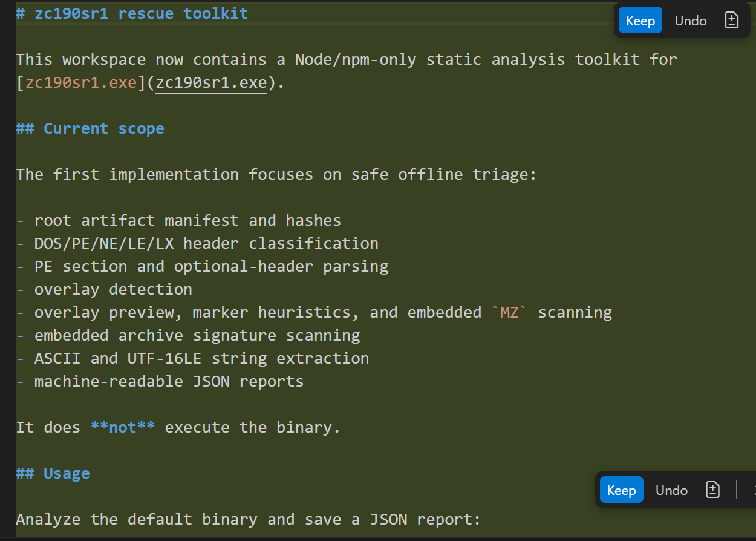Click bullet 'machine-readable JSON reports'

pyautogui.click(x=169, y=382)
